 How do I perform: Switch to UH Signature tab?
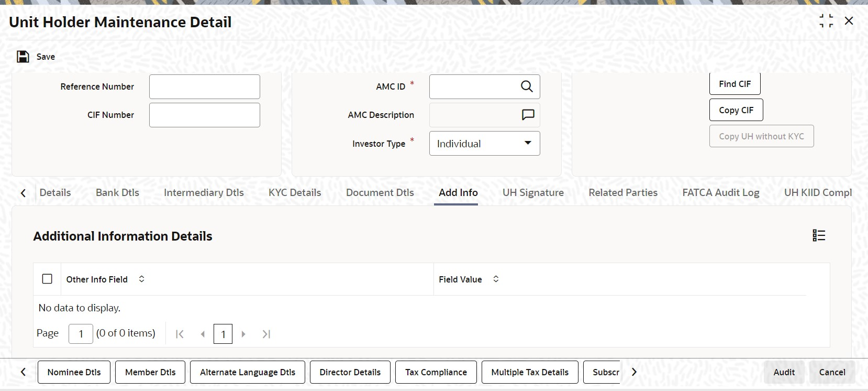533,192
